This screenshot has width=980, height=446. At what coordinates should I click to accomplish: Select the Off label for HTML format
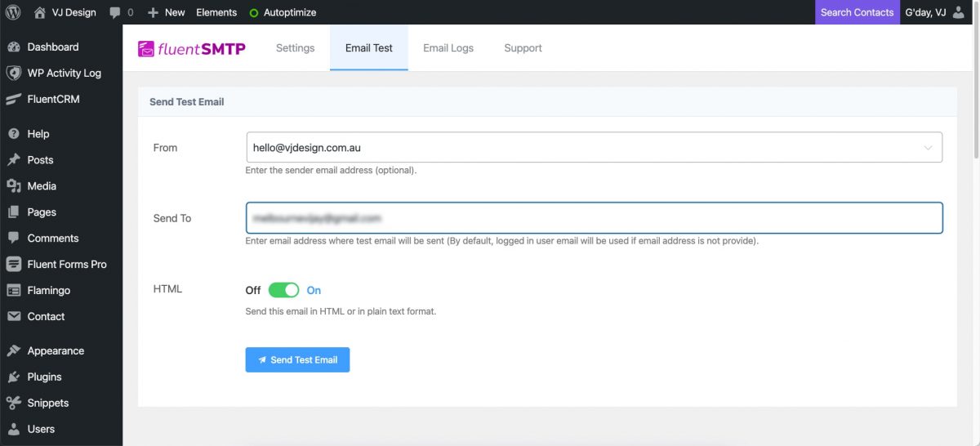tap(253, 290)
